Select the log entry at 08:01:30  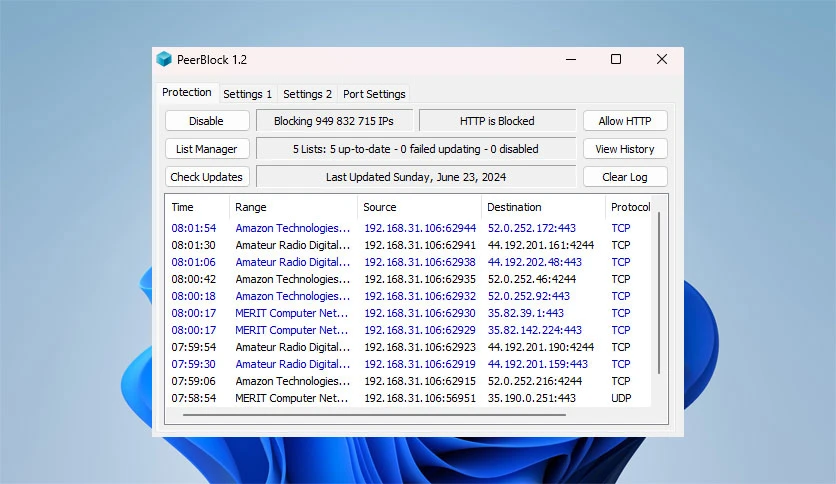tap(408, 245)
